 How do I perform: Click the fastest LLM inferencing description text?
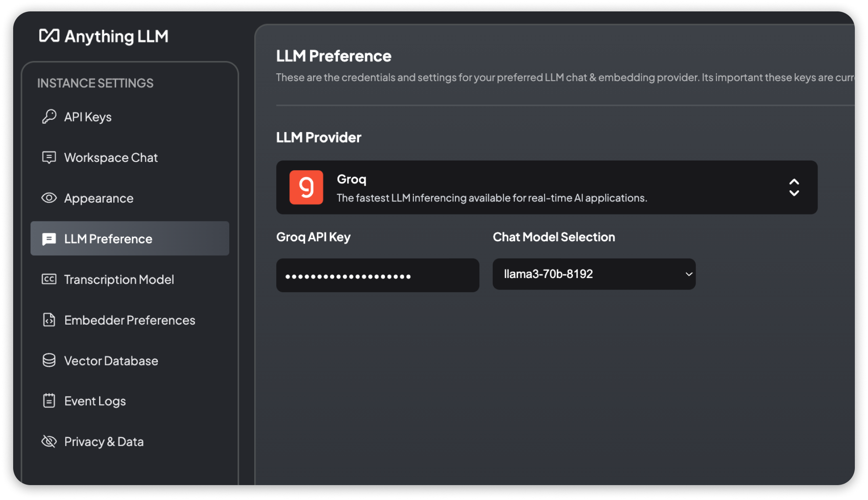(492, 198)
